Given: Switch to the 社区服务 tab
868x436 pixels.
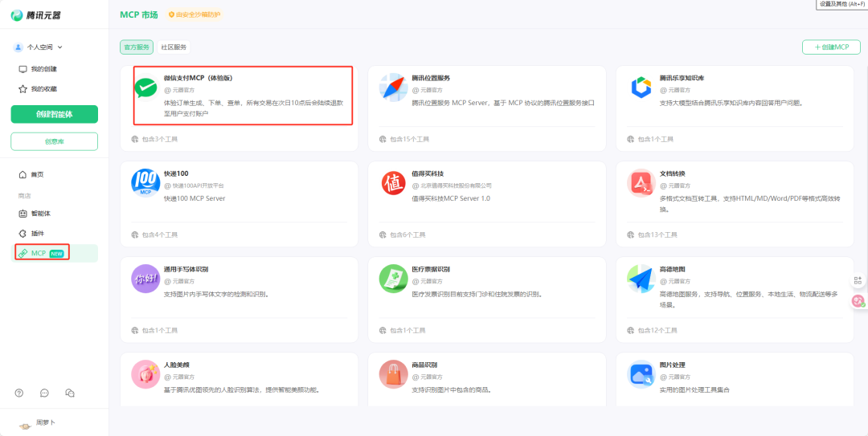Looking at the screenshot, I should tap(173, 47).
